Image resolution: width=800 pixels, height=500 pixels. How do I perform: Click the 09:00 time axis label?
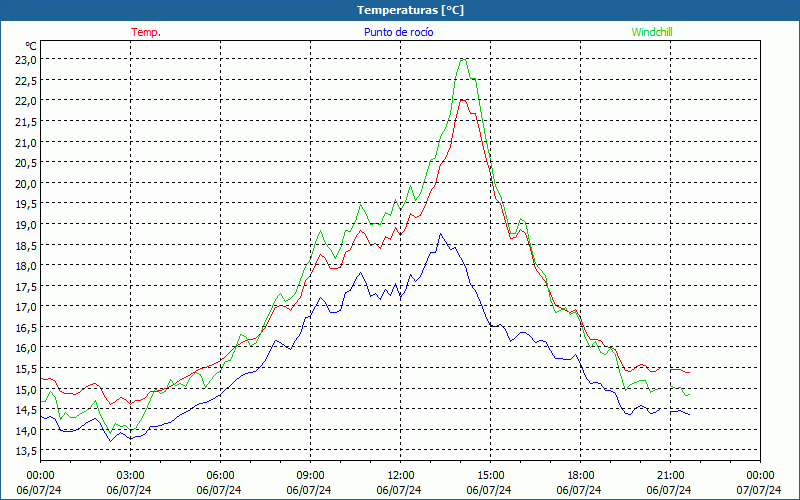[x=311, y=476]
